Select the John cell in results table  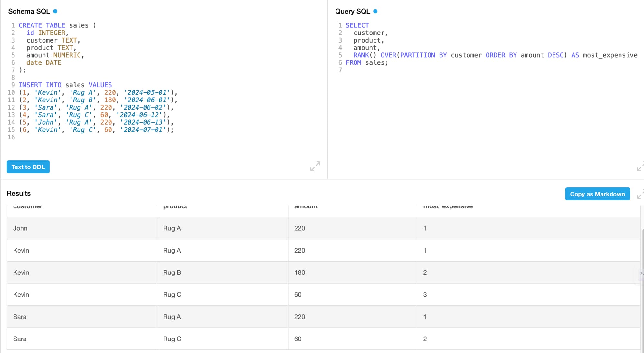click(x=20, y=228)
